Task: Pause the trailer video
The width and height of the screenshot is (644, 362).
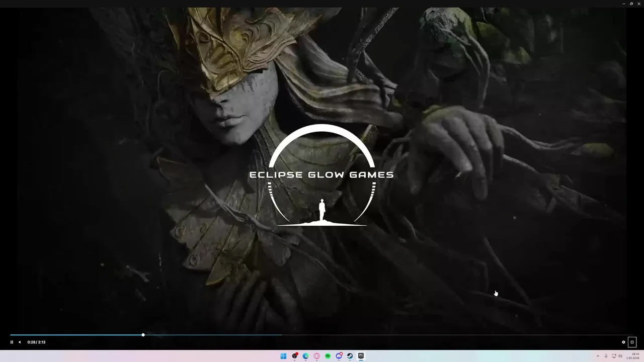Action: 12,342
